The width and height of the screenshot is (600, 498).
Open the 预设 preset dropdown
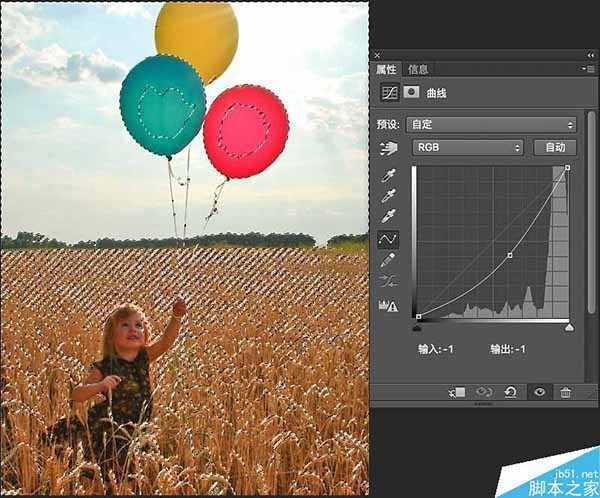(491, 125)
